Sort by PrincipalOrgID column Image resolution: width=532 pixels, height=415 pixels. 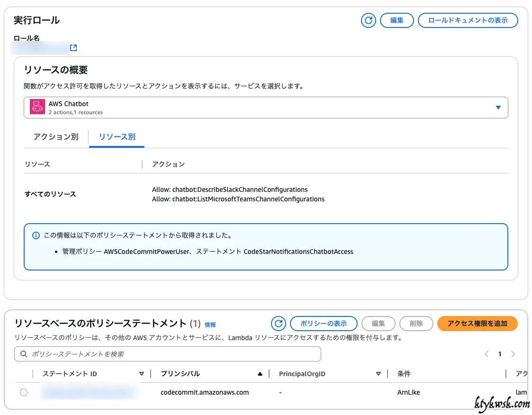click(x=379, y=374)
